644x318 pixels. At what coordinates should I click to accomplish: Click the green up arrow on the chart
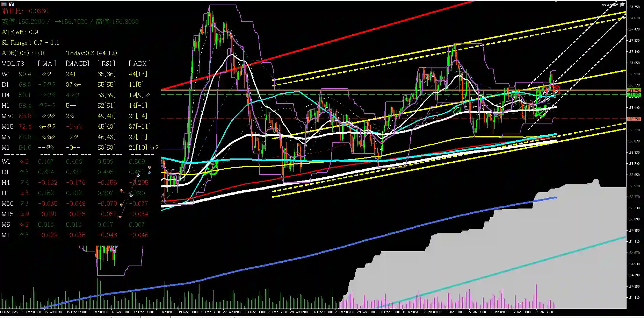point(456,110)
